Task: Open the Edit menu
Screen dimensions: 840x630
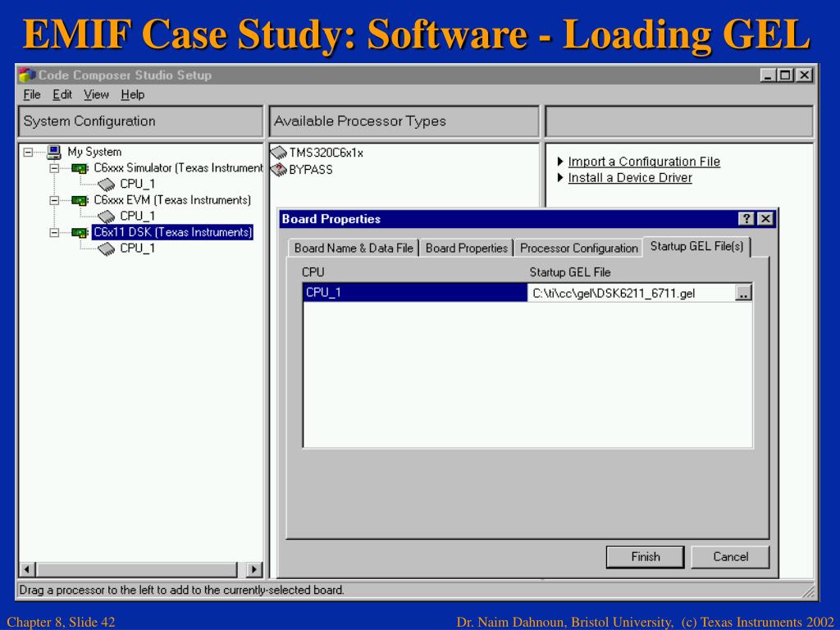Action: [x=62, y=95]
